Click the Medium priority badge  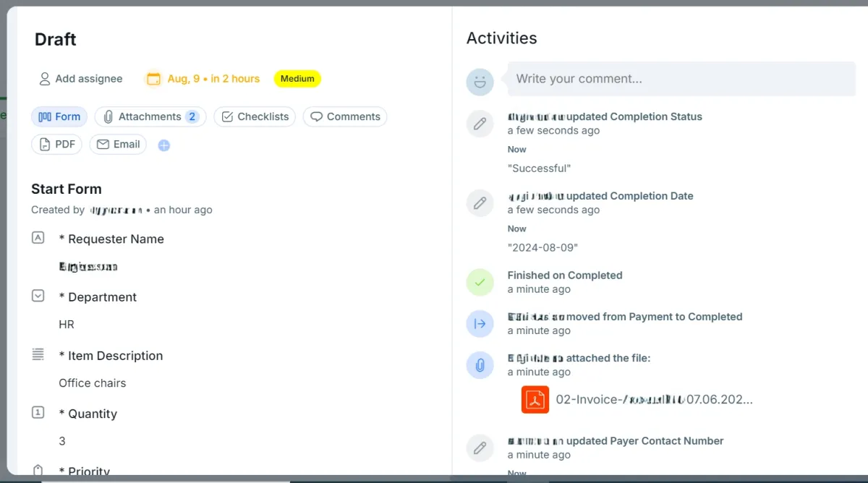tap(297, 79)
